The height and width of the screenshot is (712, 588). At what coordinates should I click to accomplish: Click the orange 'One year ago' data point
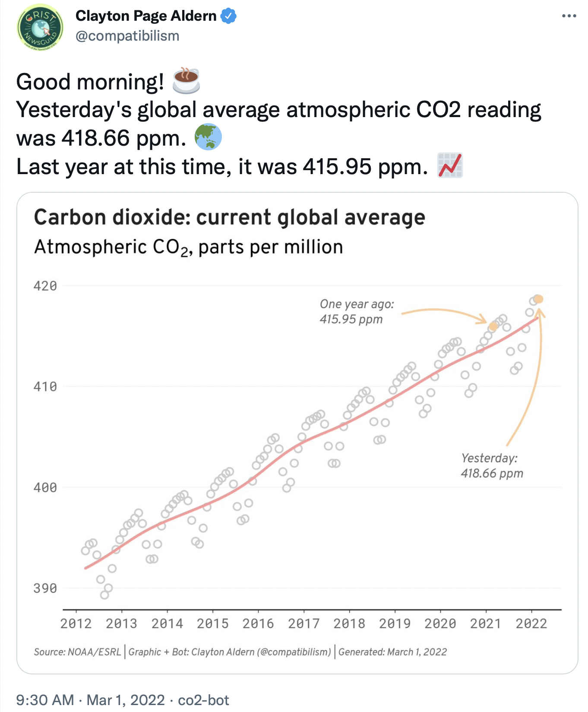pos(493,326)
